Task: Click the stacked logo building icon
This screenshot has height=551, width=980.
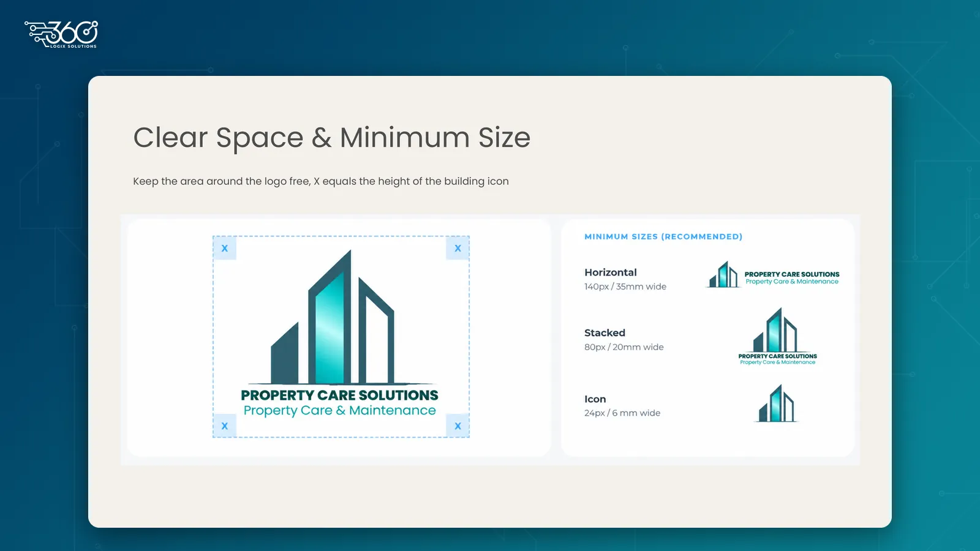Action: [x=775, y=329]
